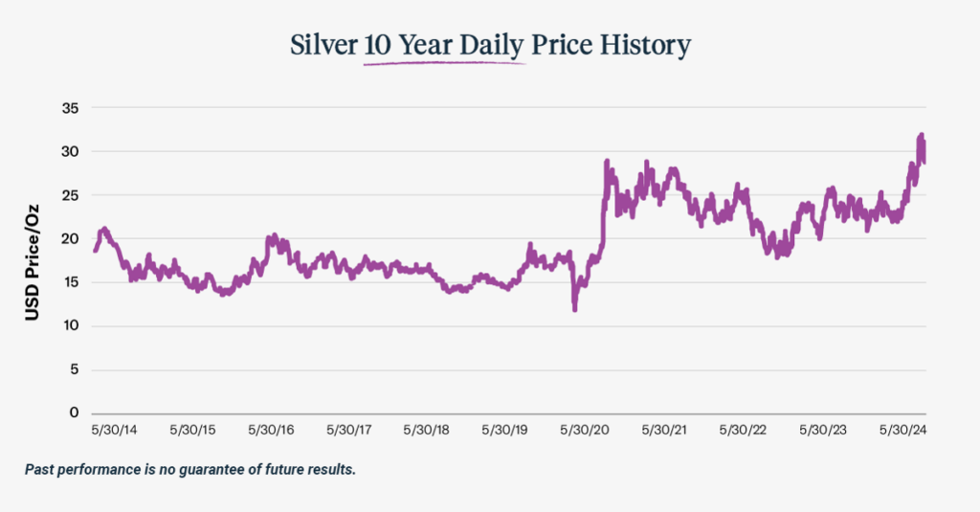Select the 5/30/18 date marker
The image size is (980, 512).
(x=429, y=431)
